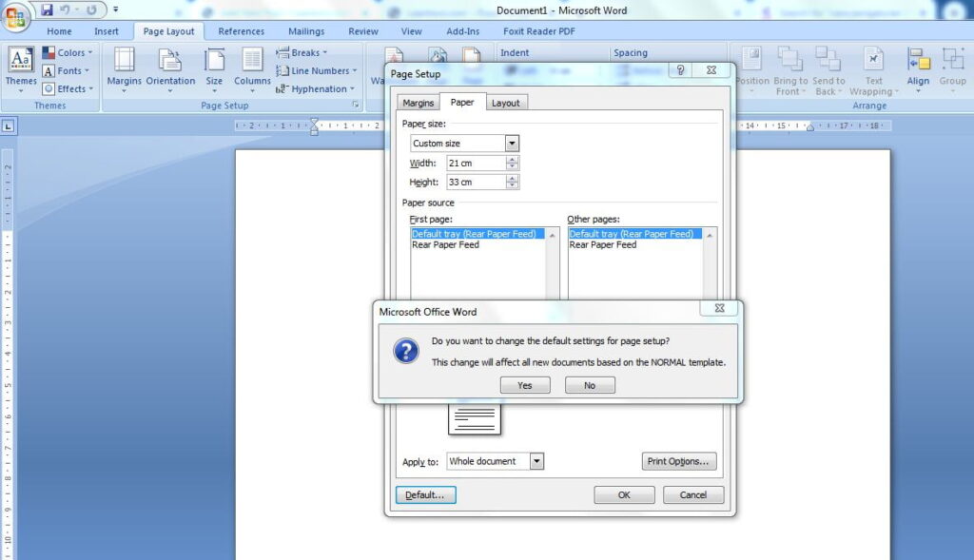Click OK in Page Setup dialog

coord(624,494)
